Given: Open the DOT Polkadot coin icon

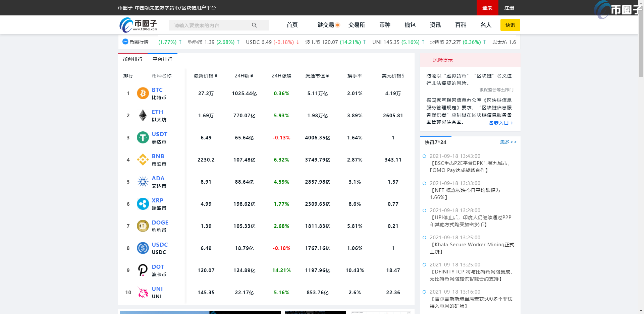Looking at the screenshot, I should (143, 270).
